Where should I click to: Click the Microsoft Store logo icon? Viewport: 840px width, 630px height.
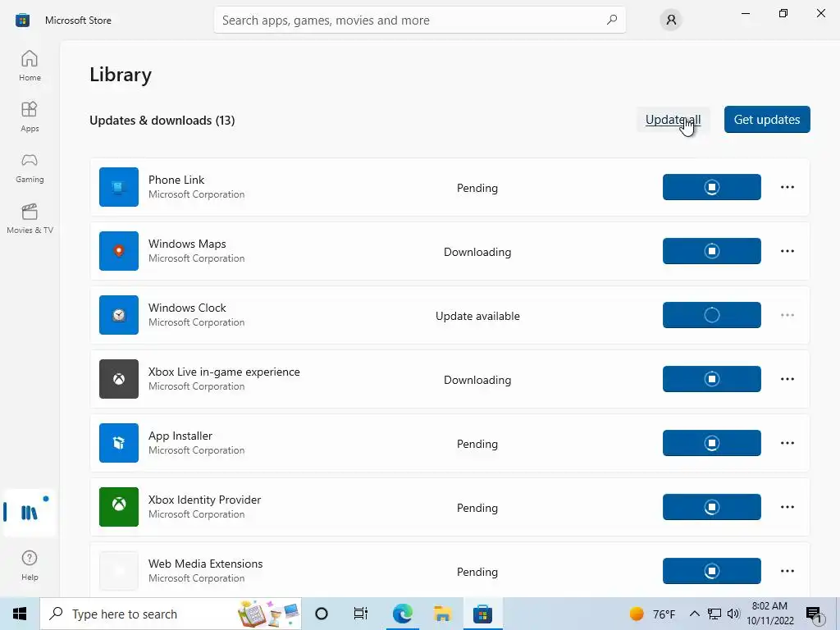pyautogui.click(x=22, y=21)
